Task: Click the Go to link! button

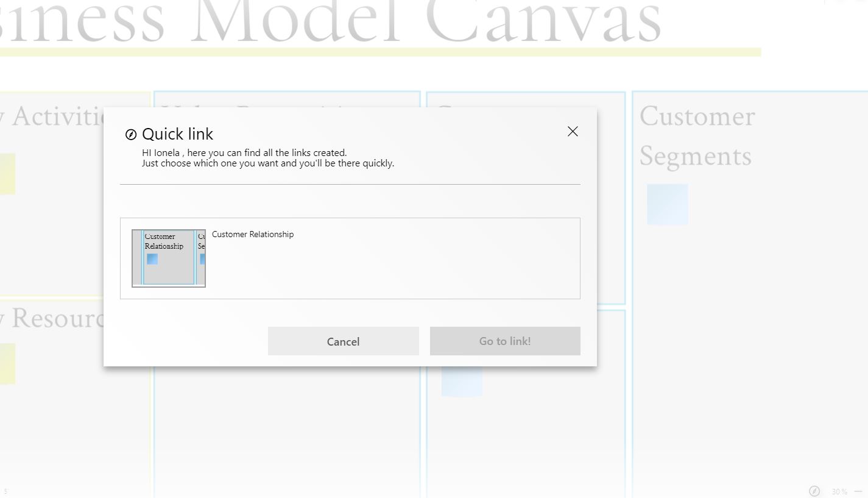Action: [x=505, y=341]
